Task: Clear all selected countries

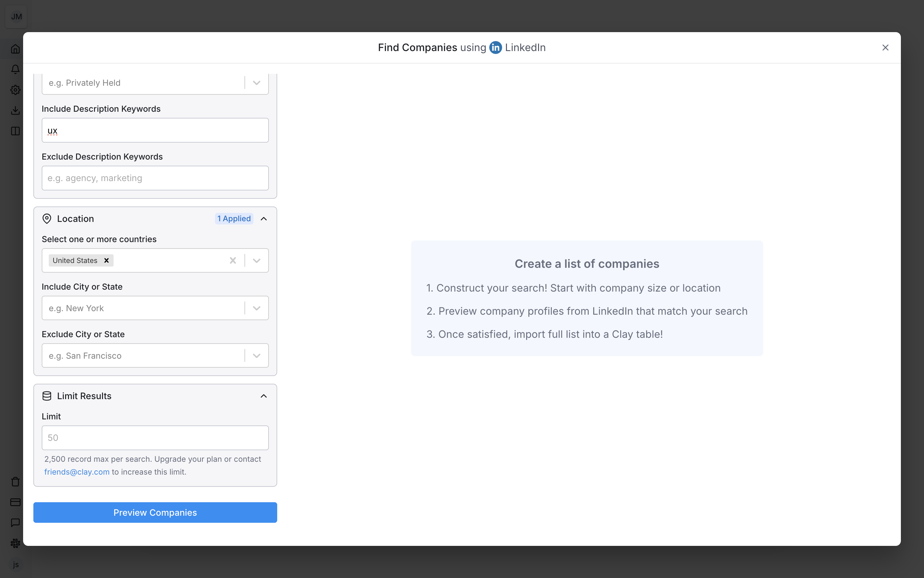Action: pyautogui.click(x=233, y=260)
